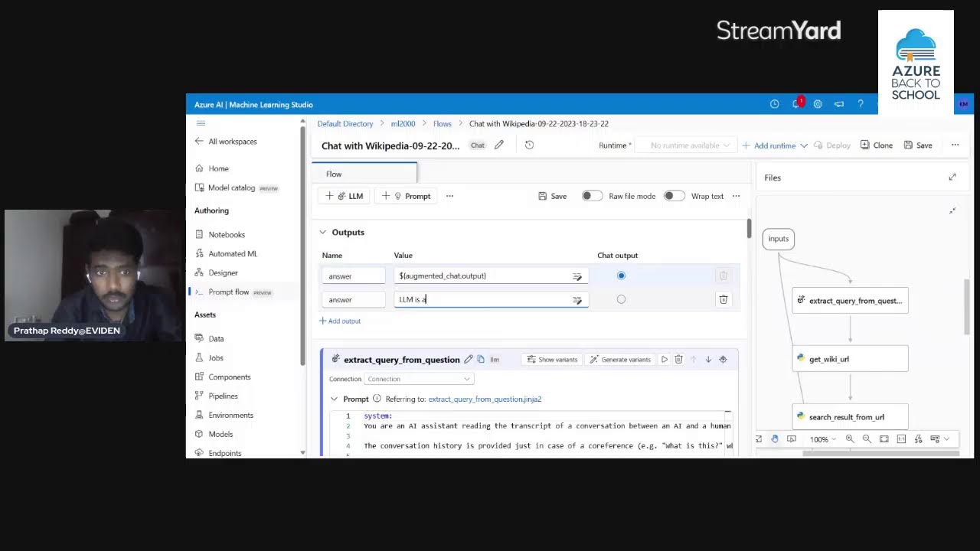Open the history clock icon in top bar
Image resolution: width=980 pixels, height=551 pixels.
pyautogui.click(x=775, y=104)
